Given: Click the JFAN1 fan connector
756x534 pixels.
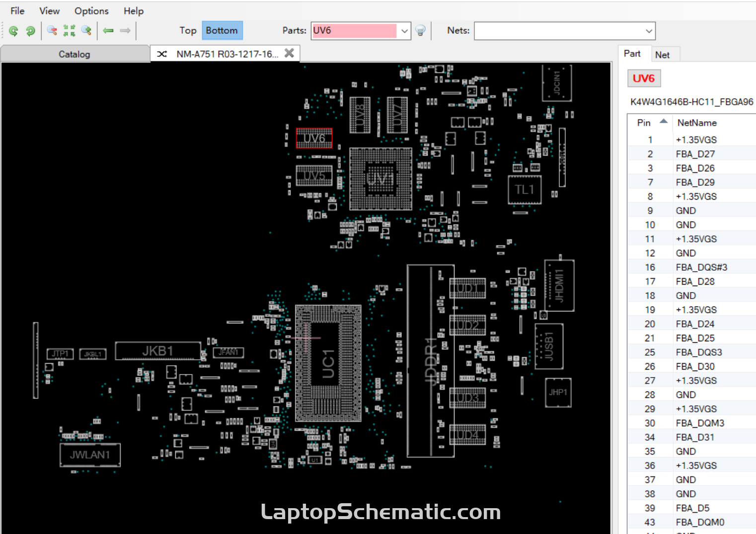Looking at the screenshot, I should pyautogui.click(x=228, y=352).
